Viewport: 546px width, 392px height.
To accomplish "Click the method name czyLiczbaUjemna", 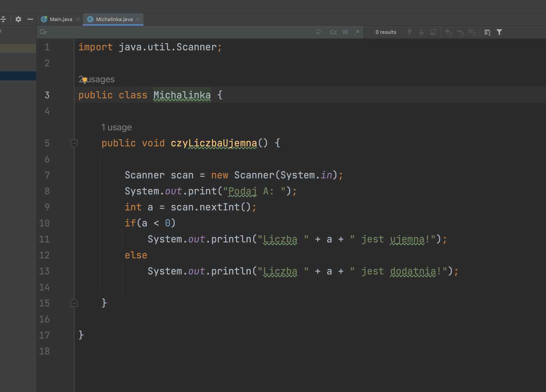I will [x=214, y=143].
